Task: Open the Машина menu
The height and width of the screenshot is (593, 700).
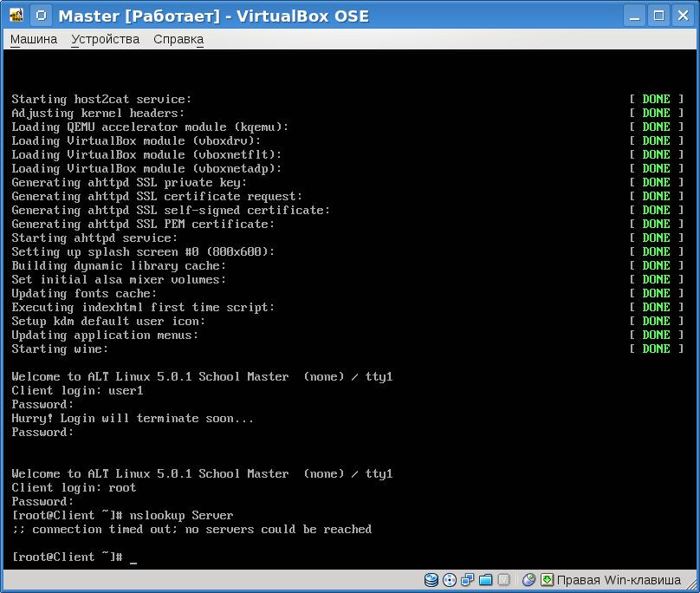Action: tap(34, 39)
